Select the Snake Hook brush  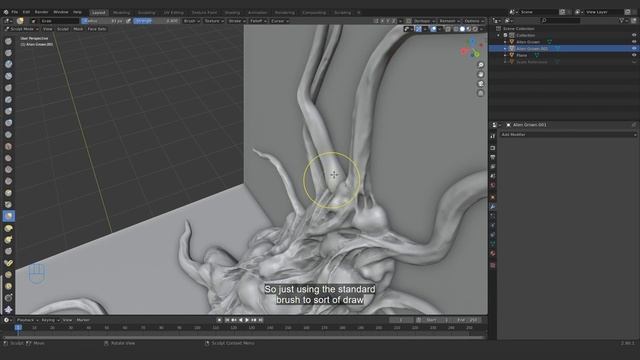pyautogui.click(x=8, y=240)
